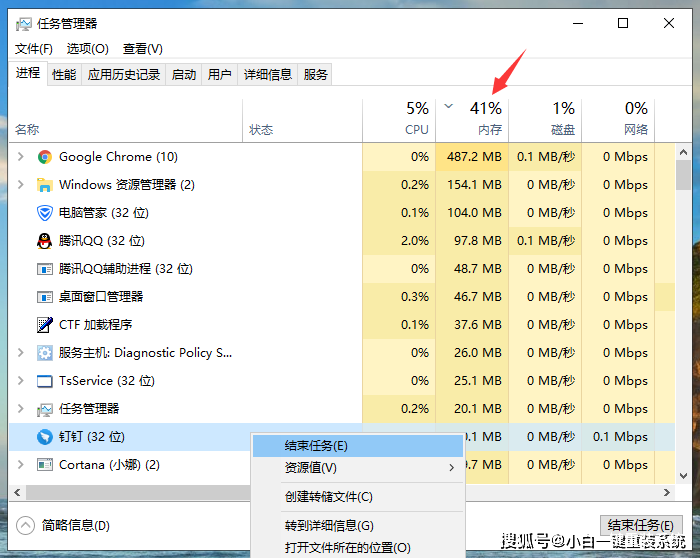Sort by the 名称 column header

click(125, 120)
